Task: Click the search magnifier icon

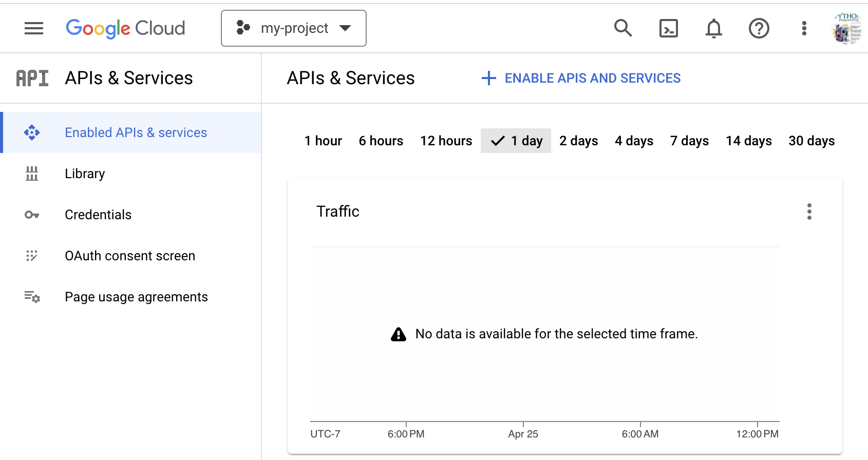Action: click(x=623, y=28)
